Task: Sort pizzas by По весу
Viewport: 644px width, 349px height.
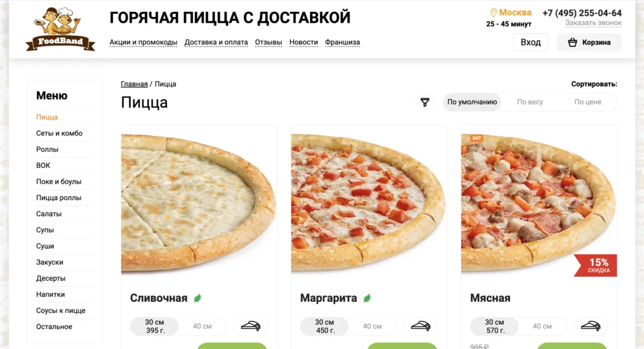Action: (x=530, y=102)
